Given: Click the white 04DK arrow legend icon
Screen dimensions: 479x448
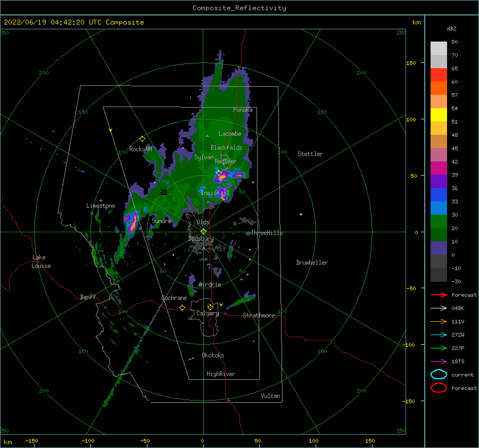Looking at the screenshot, I should tap(439, 308).
